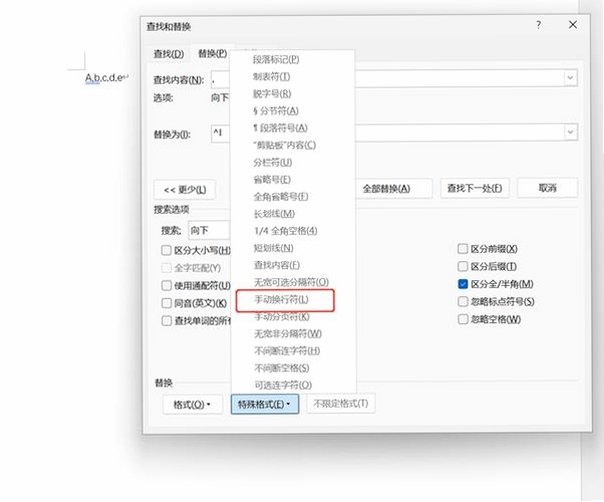Screen dimensions: 604x502
Task: Close the Find and Replace dialog
Action: 573,25
